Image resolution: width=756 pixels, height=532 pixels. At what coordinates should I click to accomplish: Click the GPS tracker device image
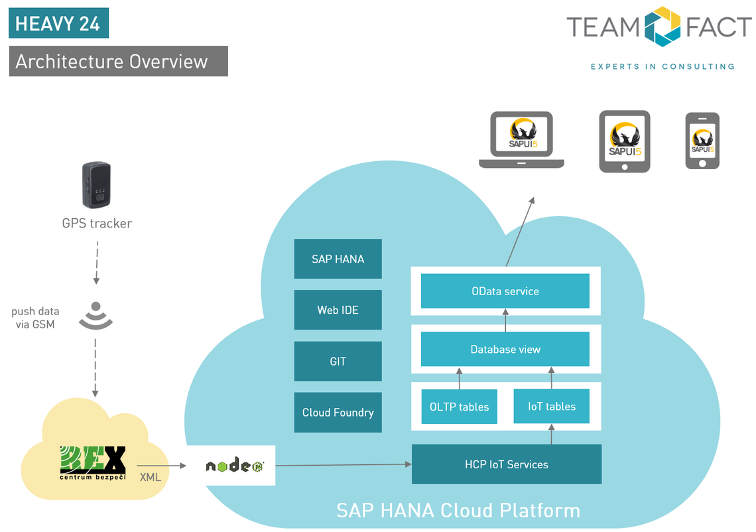96,184
